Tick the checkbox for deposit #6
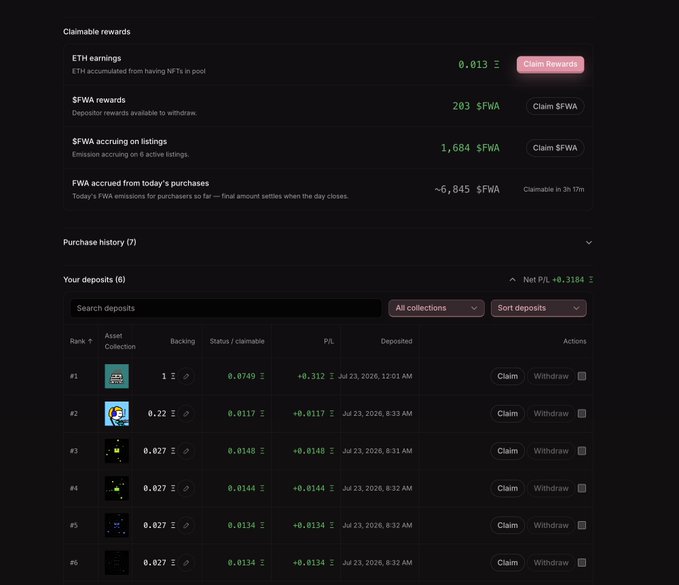Viewport: 679px width, 585px height. (582, 562)
